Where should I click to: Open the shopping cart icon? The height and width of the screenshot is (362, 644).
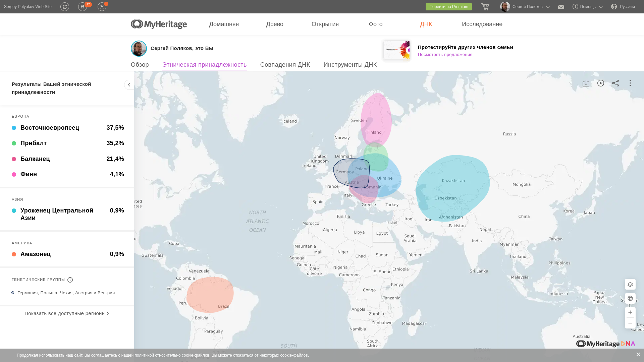tap(485, 7)
